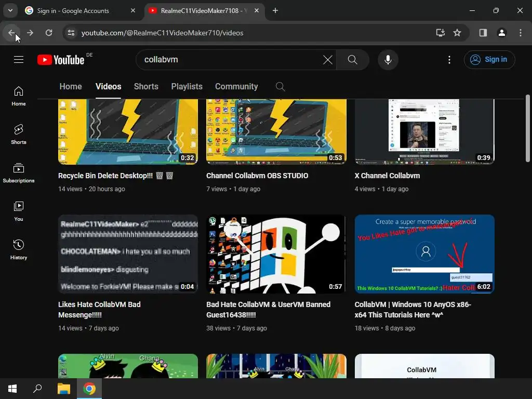The height and width of the screenshot is (399, 532).
Task: Open History in the sidebar
Action: point(19,250)
